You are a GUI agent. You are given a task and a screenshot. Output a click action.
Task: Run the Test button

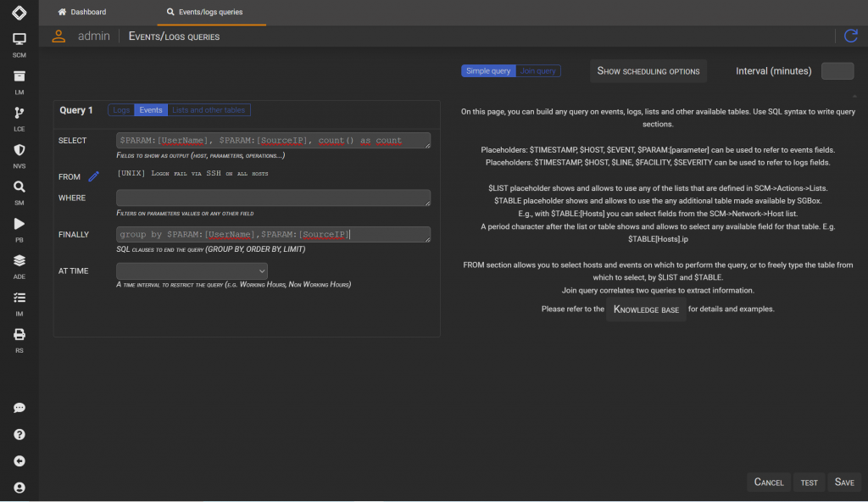click(809, 482)
